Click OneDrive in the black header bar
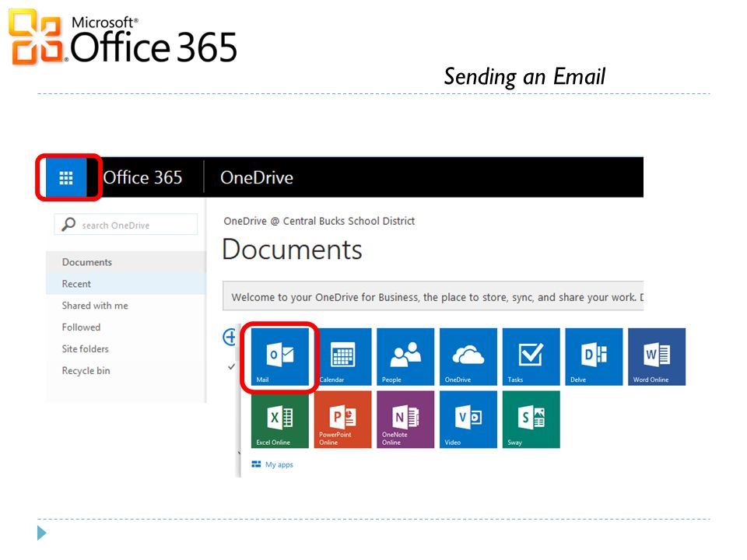This screenshot has height=560, width=747. click(257, 177)
